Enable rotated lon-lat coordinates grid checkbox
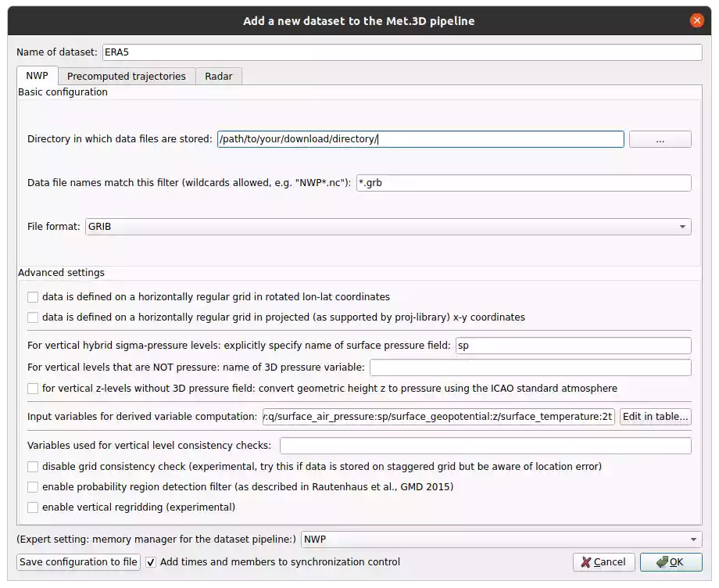This screenshot has width=719, height=588. pos(33,297)
